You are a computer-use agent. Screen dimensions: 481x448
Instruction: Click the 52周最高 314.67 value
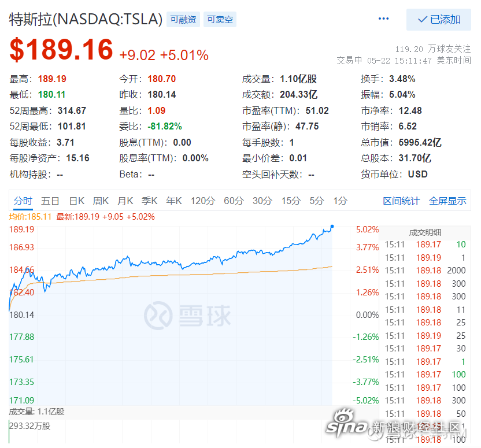click(72, 110)
